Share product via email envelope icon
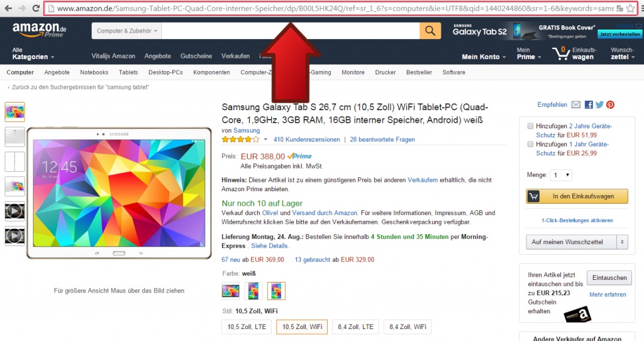The width and height of the screenshot is (644, 341). click(575, 105)
